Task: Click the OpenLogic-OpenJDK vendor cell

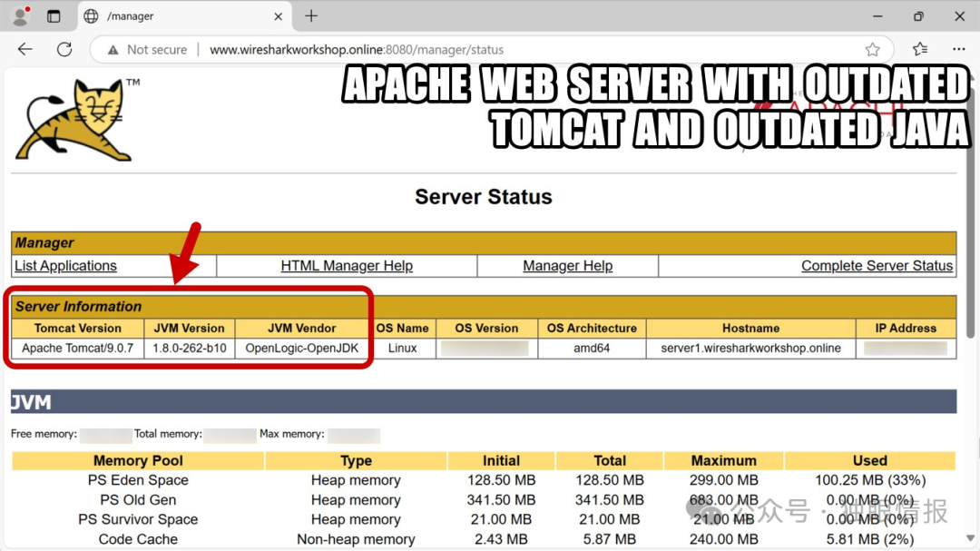Action: pyautogui.click(x=302, y=349)
